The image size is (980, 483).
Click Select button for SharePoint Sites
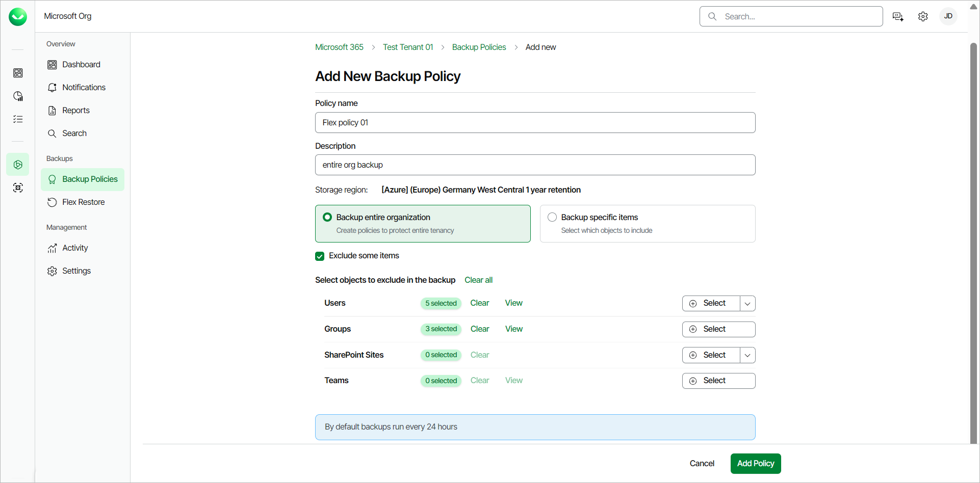[711, 355]
